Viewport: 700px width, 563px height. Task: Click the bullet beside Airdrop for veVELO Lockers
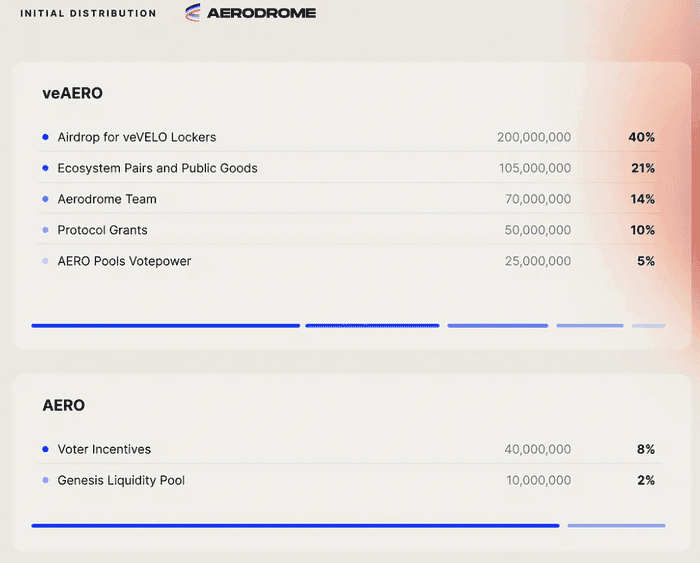[45, 137]
